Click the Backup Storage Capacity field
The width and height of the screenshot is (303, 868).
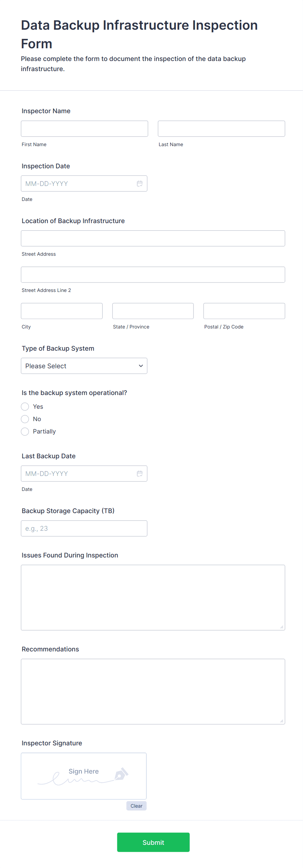(x=84, y=528)
